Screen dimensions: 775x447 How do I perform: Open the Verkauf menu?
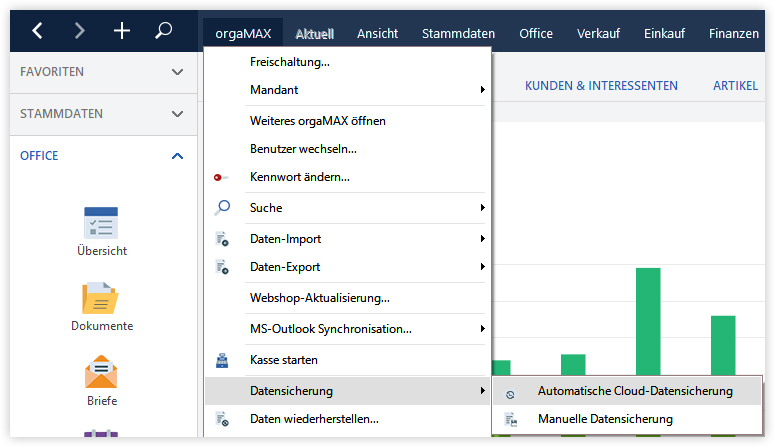coord(598,34)
